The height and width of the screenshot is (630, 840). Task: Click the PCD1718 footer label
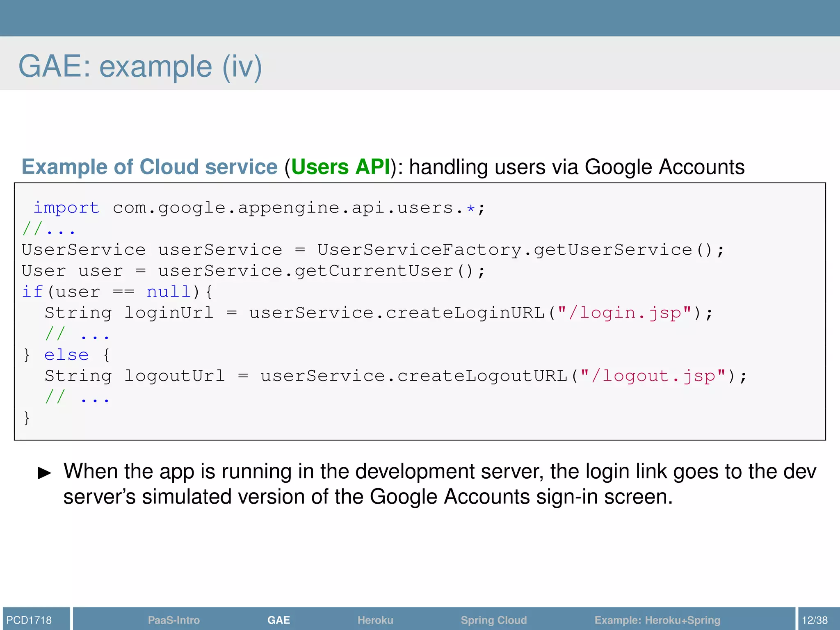(x=29, y=620)
